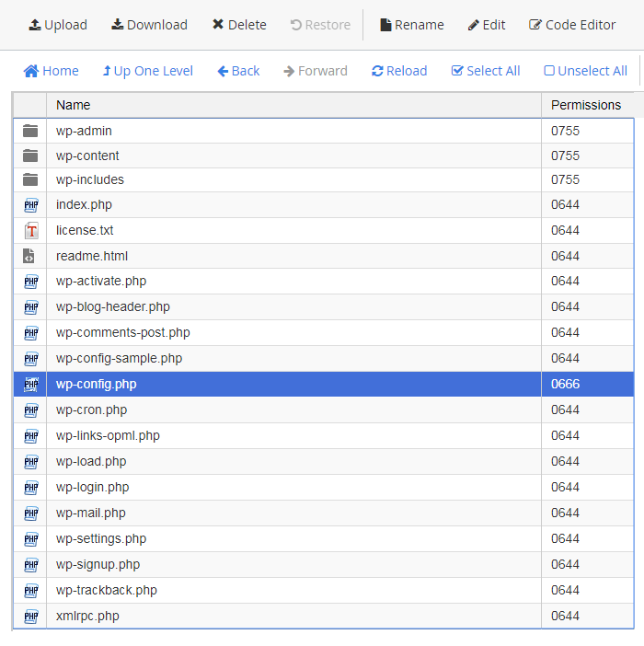This screenshot has height=646, width=644.
Task: Click the wp-mail.php file icon
Action: coord(31,513)
